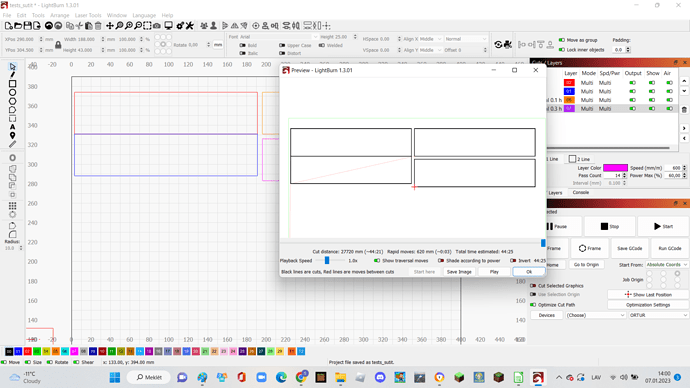Toggle Show for the blue 01 layer
This screenshot has width=690, height=388.
[x=652, y=91]
